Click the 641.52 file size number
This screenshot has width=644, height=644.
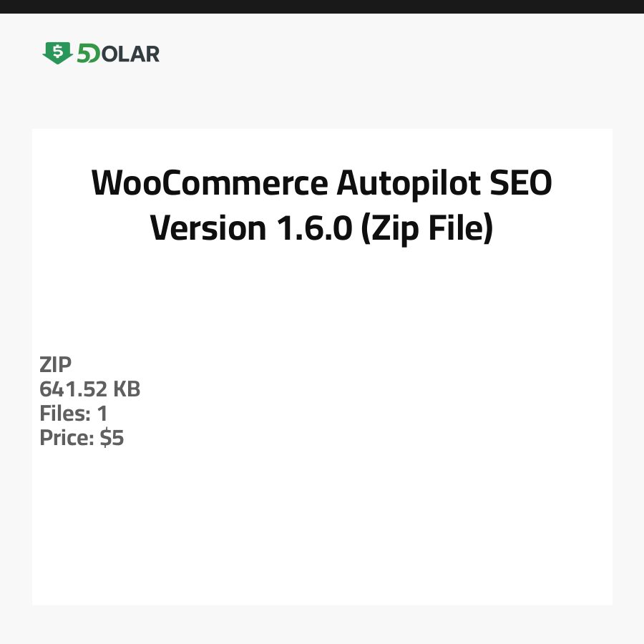74,389
